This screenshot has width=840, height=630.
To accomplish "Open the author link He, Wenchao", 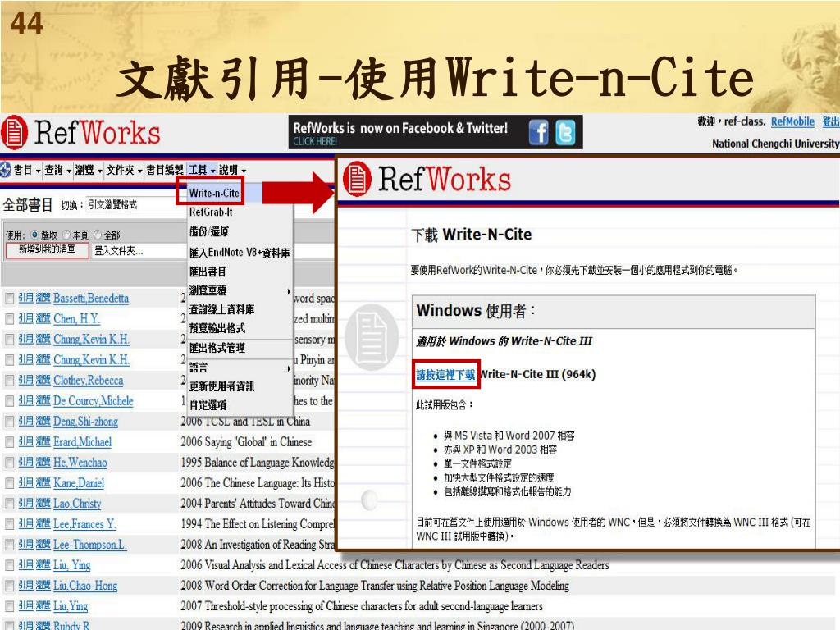I will pos(80,463).
